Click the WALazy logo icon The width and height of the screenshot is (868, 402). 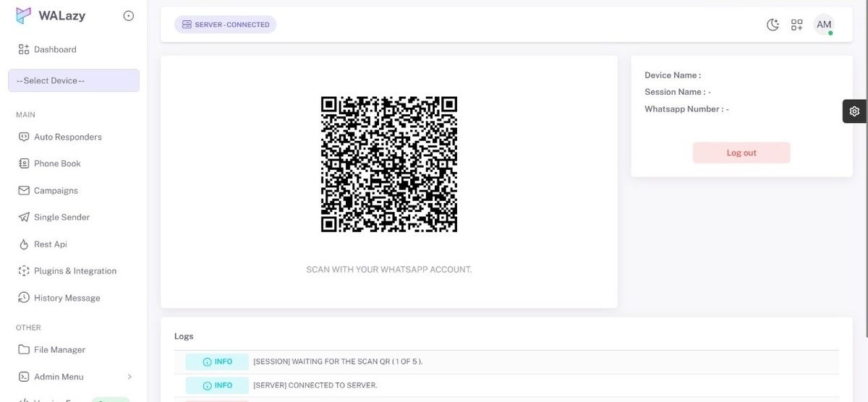[24, 15]
